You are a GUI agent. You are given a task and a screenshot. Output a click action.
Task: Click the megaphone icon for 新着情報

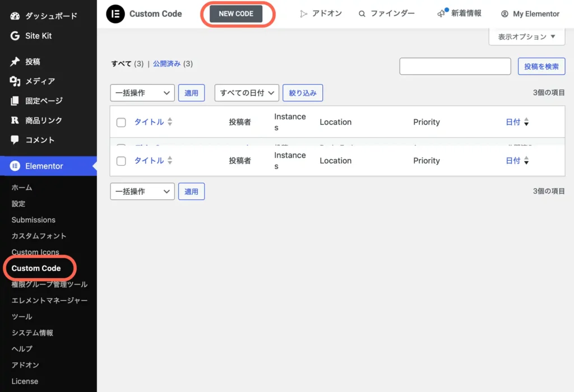(x=442, y=13)
